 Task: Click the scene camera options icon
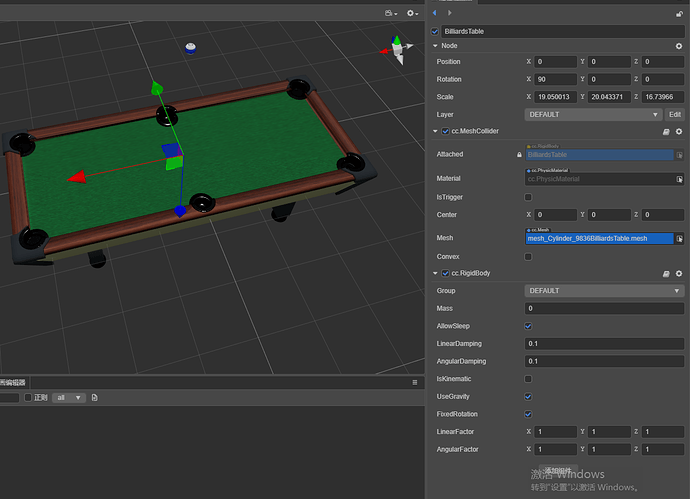point(389,13)
